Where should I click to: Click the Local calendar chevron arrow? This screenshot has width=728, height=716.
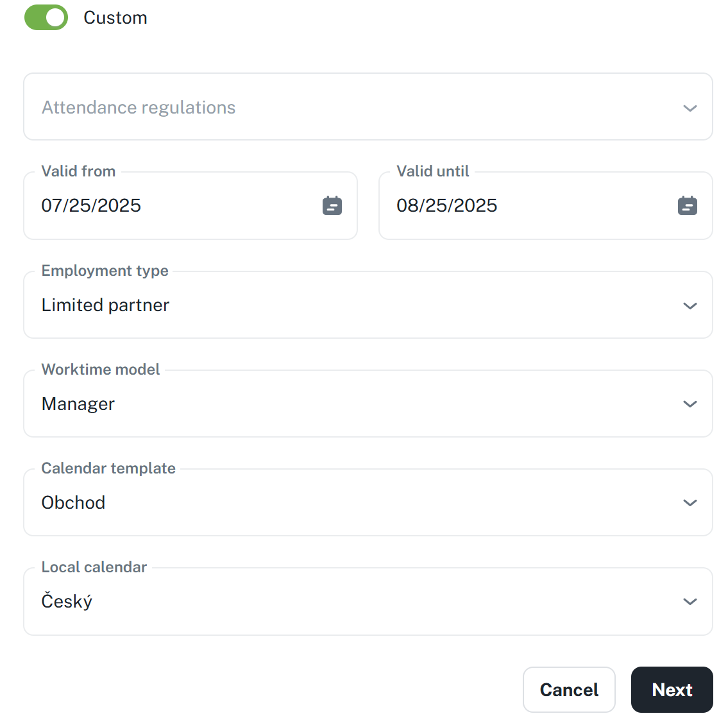pyautogui.click(x=690, y=602)
